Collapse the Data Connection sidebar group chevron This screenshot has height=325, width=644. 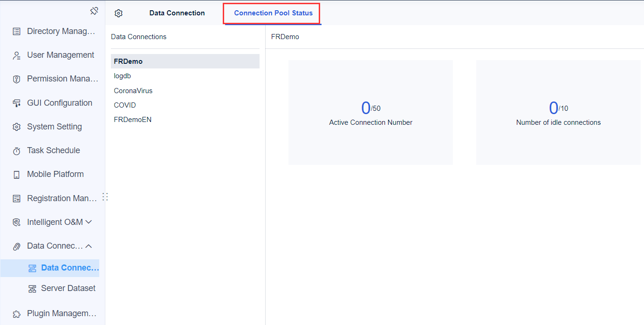[89, 246]
